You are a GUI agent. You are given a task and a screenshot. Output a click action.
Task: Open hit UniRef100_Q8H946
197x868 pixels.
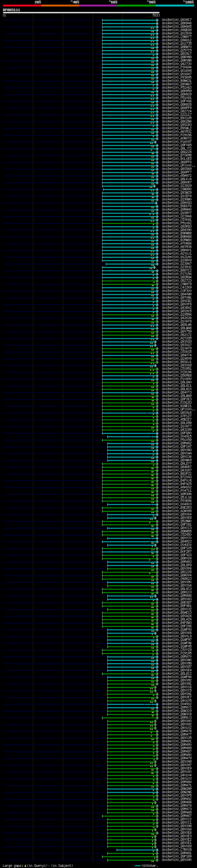pos(176,23)
